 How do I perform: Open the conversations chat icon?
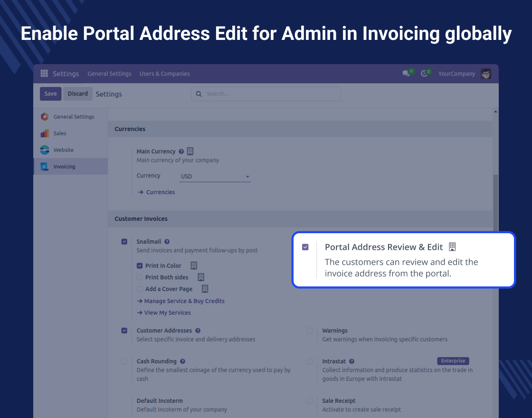(x=406, y=74)
